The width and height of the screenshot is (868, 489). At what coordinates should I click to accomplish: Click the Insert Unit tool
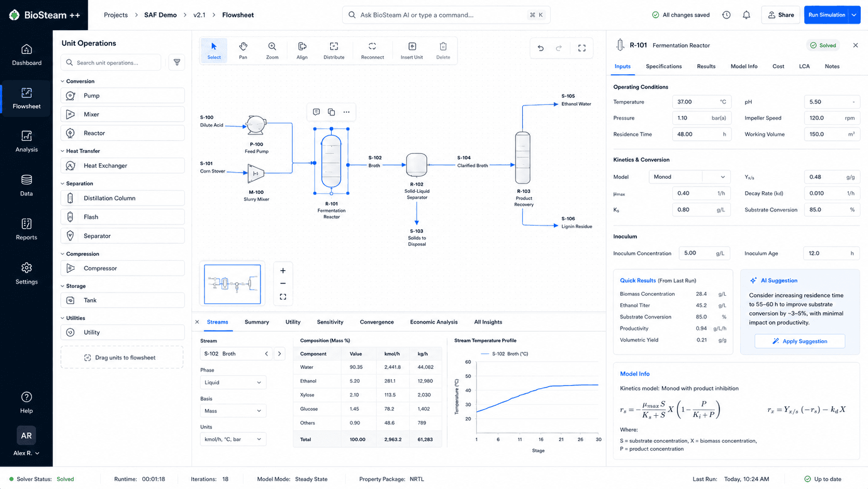(x=412, y=51)
